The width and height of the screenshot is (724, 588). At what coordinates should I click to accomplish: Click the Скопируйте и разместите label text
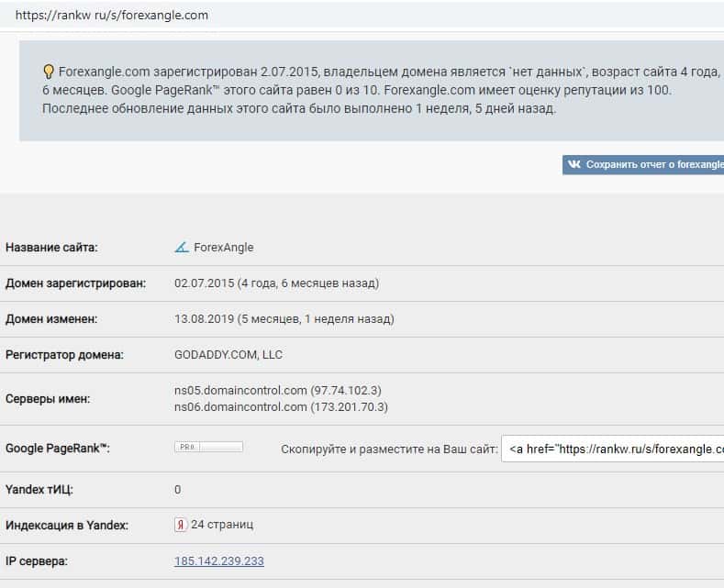pyautogui.click(x=389, y=449)
